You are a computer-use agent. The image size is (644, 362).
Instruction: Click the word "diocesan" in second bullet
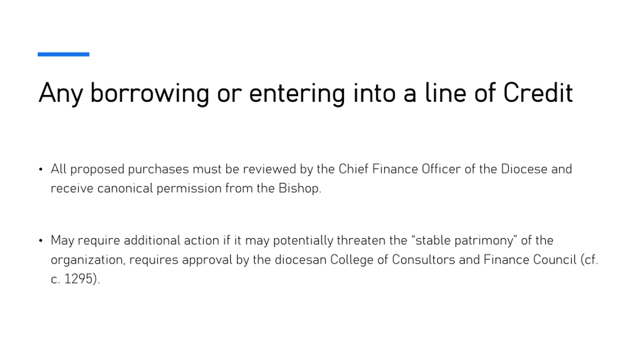click(301, 260)
